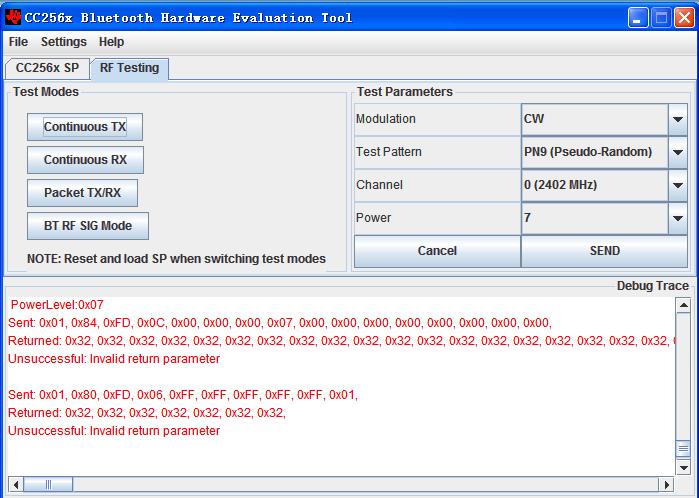The height and width of the screenshot is (498, 699).
Task: Open the Help menu
Action: [x=111, y=42]
